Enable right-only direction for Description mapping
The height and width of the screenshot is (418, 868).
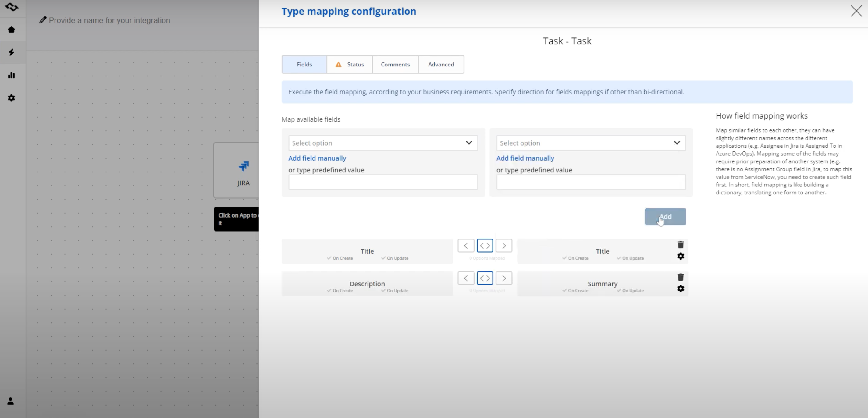tap(504, 278)
